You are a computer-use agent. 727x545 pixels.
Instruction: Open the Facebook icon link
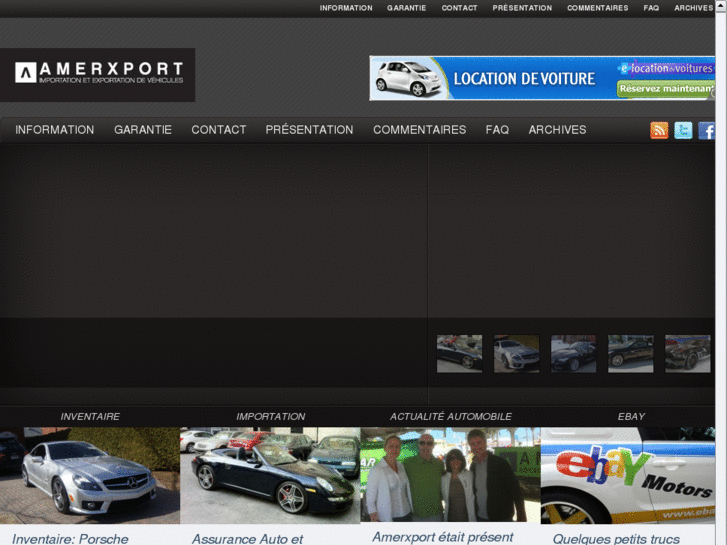(x=707, y=130)
